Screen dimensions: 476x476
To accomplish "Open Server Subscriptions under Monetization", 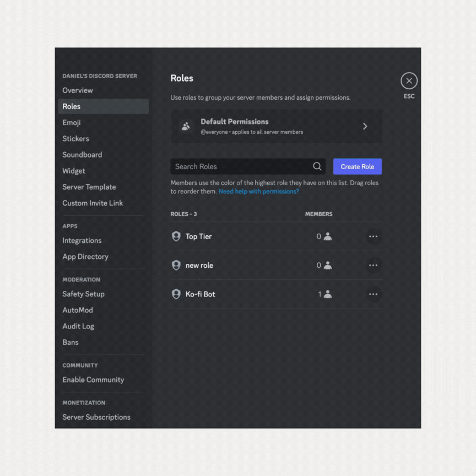I will tap(96, 417).
